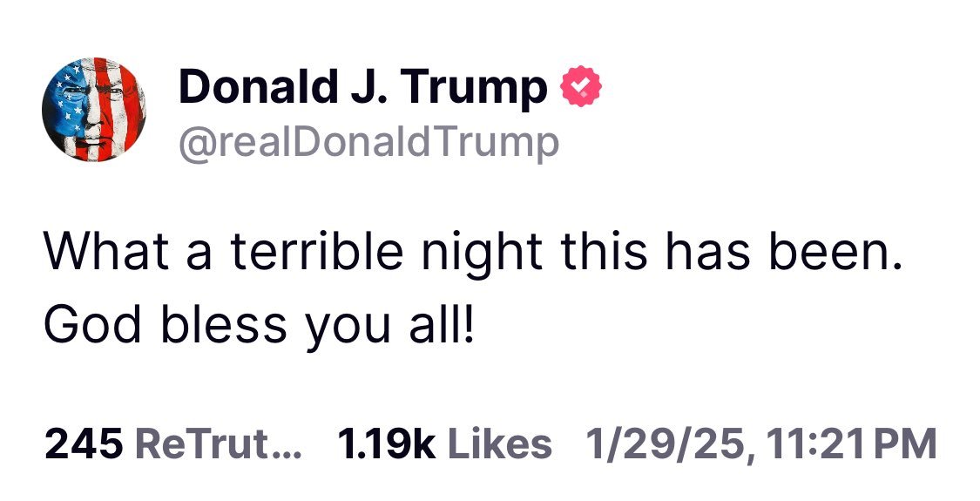Click the 11:21 PM time stamp

tap(853, 444)
